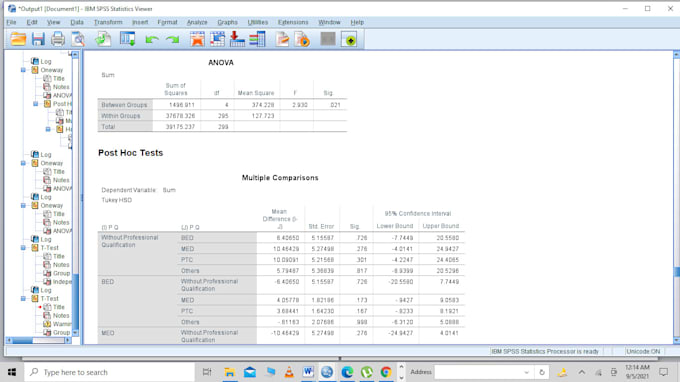The image size is (680, 382).
Task: Click the Export output toolbar icon
Action: (103, 39)
